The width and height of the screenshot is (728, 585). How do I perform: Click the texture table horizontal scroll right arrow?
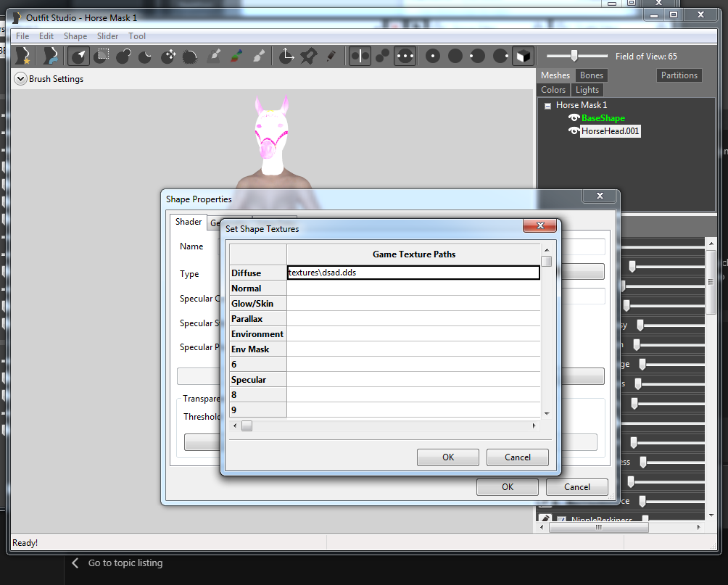(534, 426)
